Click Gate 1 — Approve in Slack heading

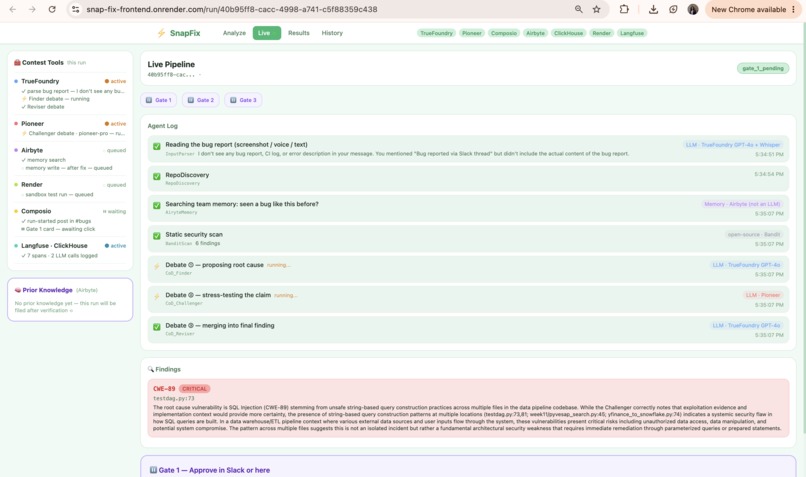point(214,470)
